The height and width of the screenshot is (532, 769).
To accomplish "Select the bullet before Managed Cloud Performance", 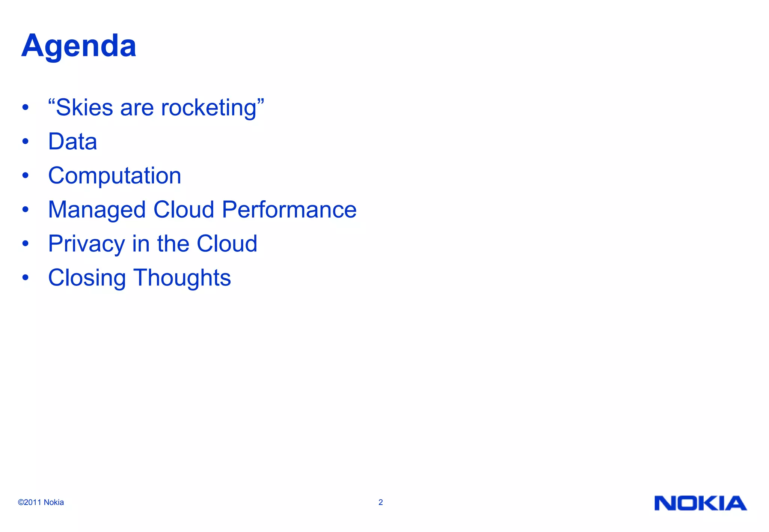I will (25, 209).
